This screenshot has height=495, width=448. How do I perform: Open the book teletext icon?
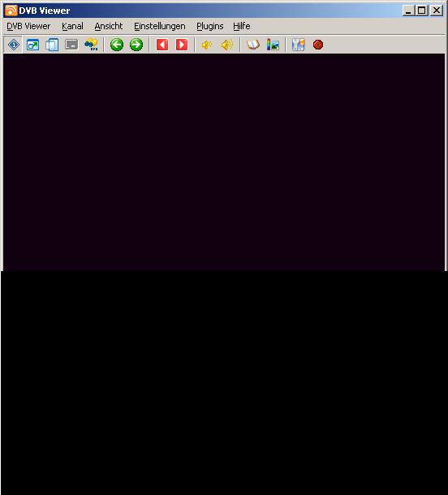253,45
